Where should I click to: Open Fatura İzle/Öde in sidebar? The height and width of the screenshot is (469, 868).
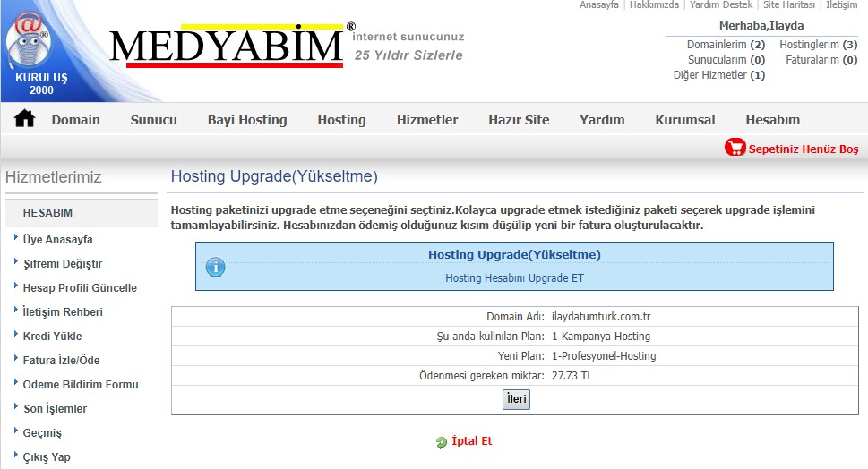(x=62, y=361)
